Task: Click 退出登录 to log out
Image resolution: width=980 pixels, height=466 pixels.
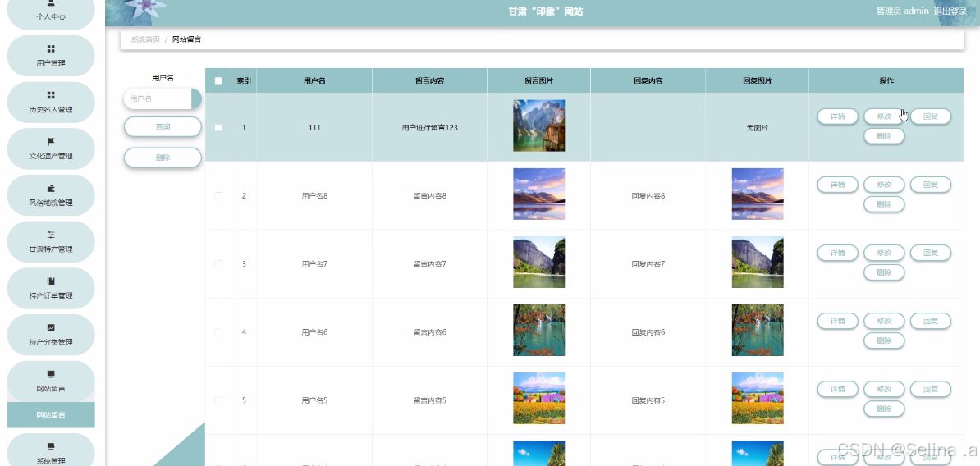Action: [950, 11]
